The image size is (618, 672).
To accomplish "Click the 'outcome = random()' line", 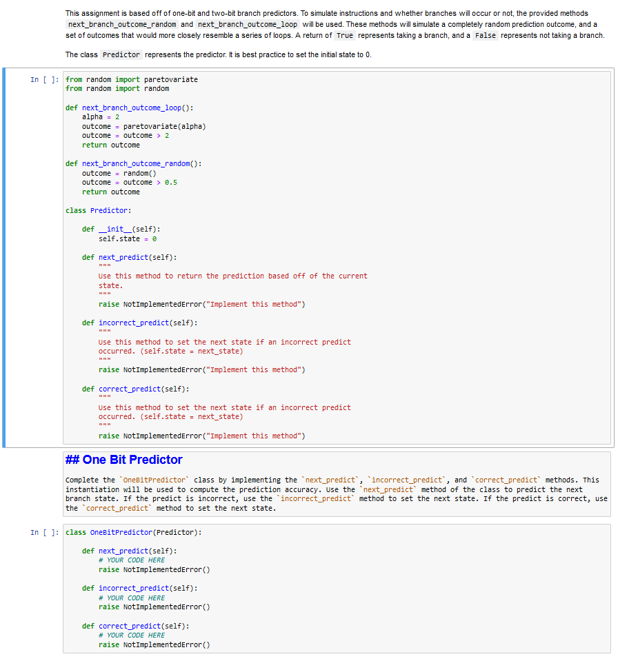I will pos(119,173).
